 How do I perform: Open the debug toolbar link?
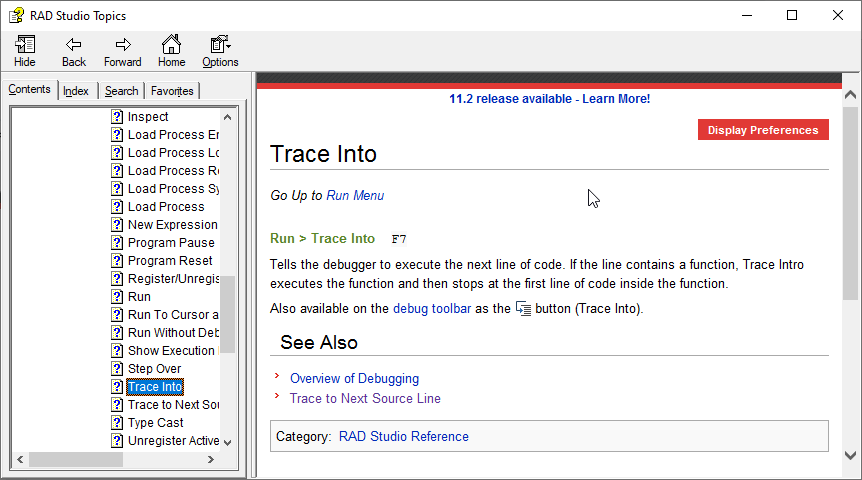click(432, 308)
